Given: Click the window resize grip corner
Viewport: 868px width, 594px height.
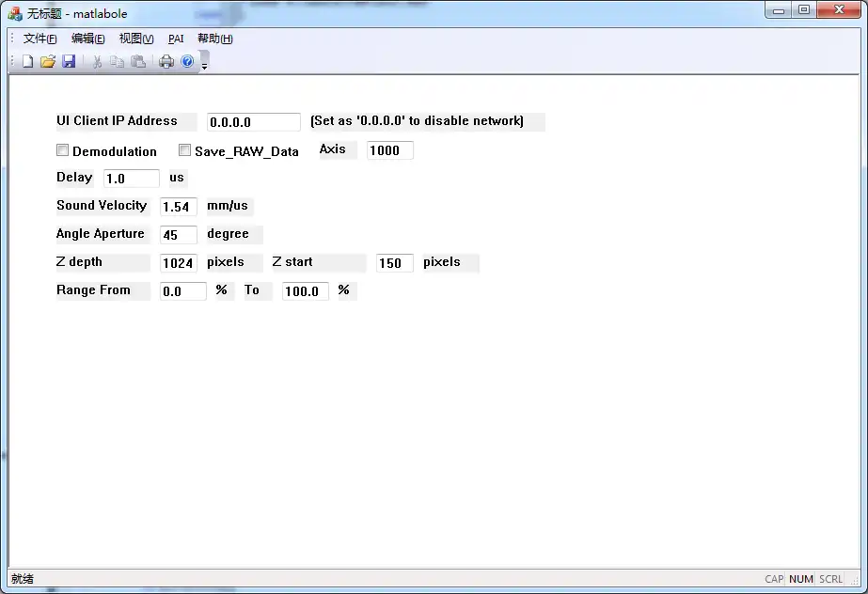Looking at the screenshot, I should (x=855, y=581).
